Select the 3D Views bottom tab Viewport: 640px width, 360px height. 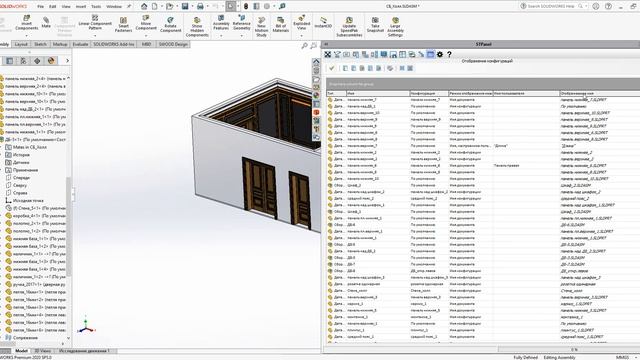(42, 351)
